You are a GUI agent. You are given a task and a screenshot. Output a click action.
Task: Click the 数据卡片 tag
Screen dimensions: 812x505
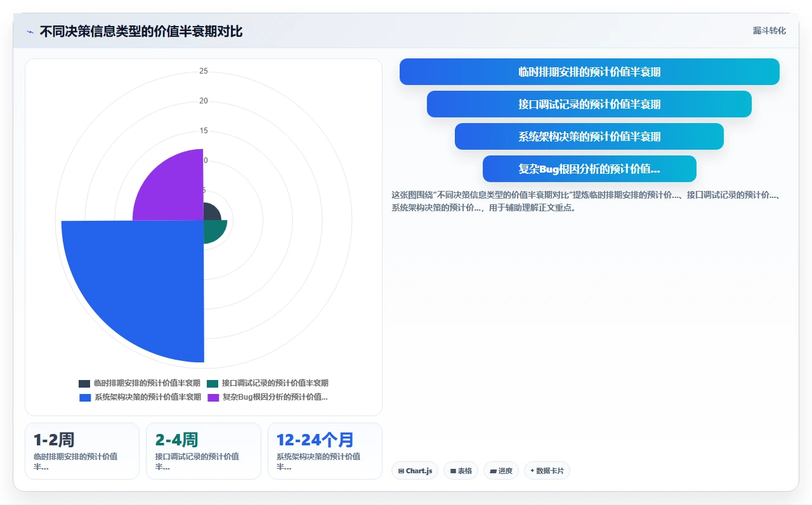(x=547, y=471)
